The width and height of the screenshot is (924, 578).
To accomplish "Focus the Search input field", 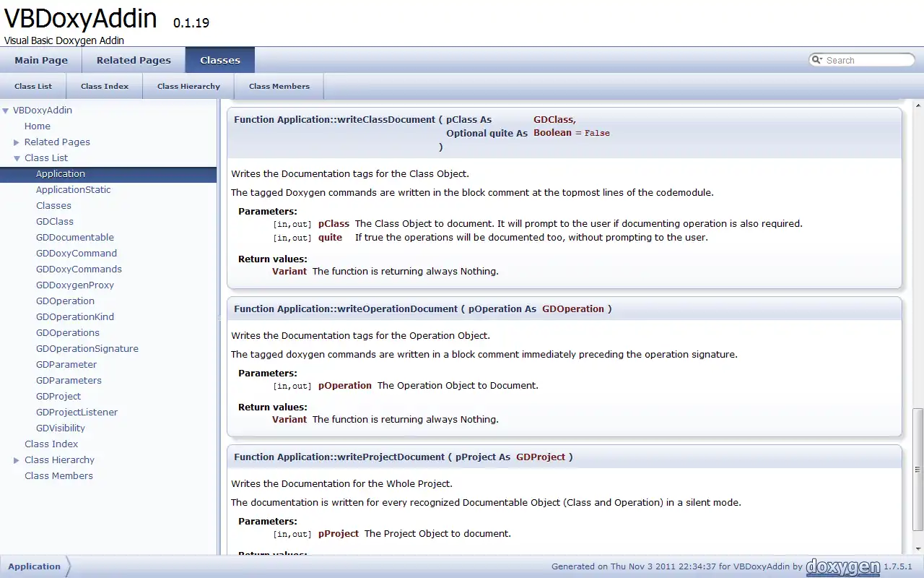I will click(868, 61).
